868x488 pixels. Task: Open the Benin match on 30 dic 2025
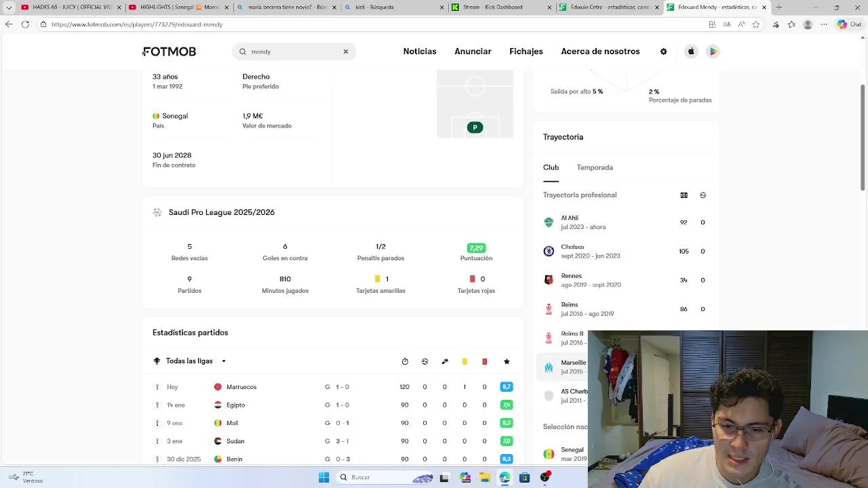(x=332, y=459)
